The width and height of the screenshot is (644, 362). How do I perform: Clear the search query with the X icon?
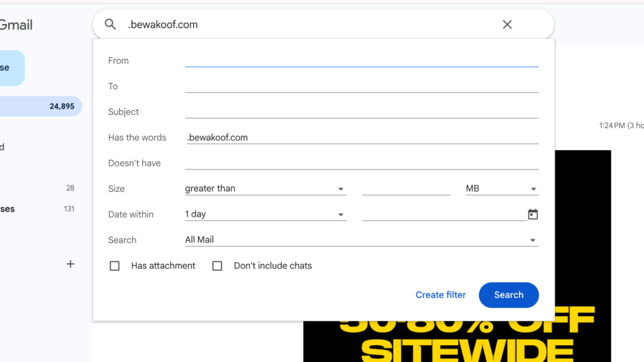(507, 24)
